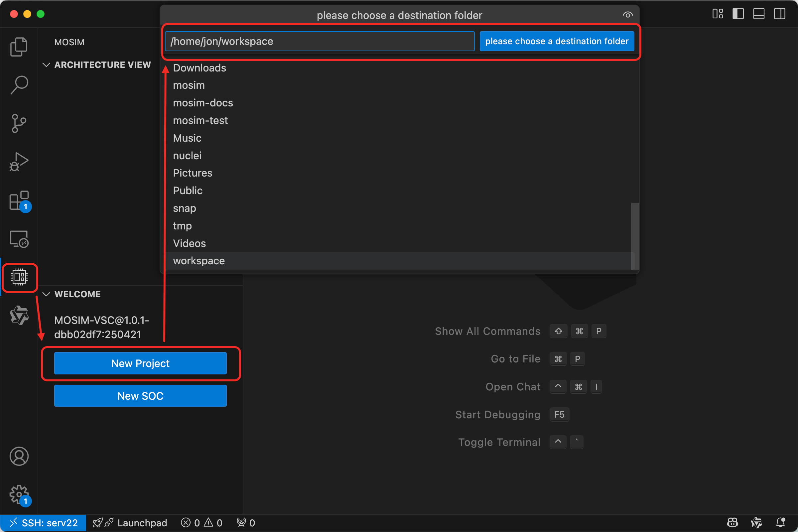Viewport: 798px width, 532px height.
Task: Open the Accounts icon in activity bar
Action: click(19, 456)
